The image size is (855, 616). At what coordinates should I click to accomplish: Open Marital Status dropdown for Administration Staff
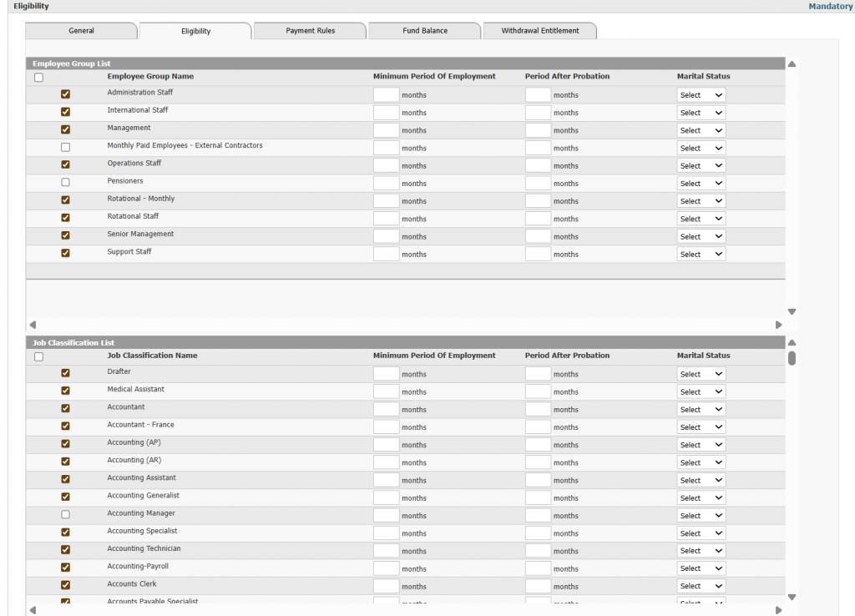(x=701, y=95)
